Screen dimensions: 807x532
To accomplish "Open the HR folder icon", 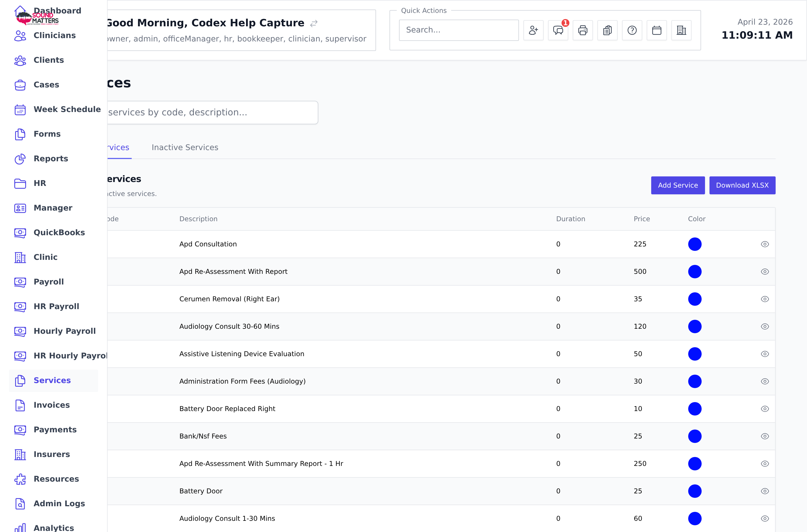I will tap(20, 184).
